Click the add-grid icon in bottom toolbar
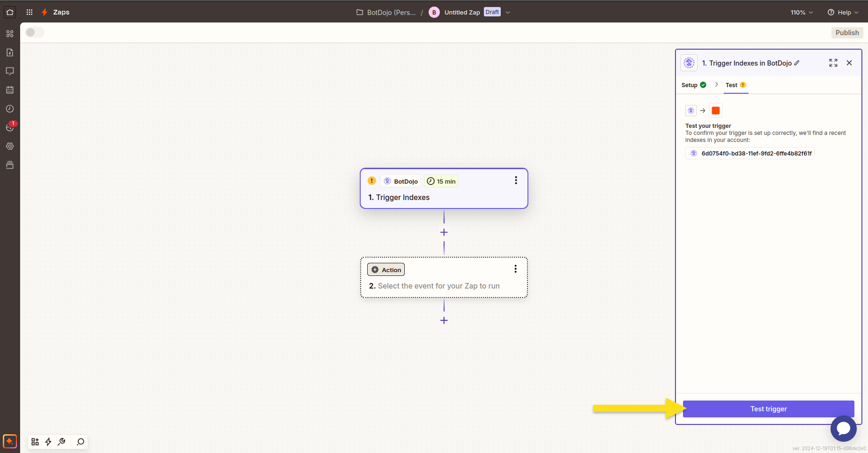 pos(35,442)
